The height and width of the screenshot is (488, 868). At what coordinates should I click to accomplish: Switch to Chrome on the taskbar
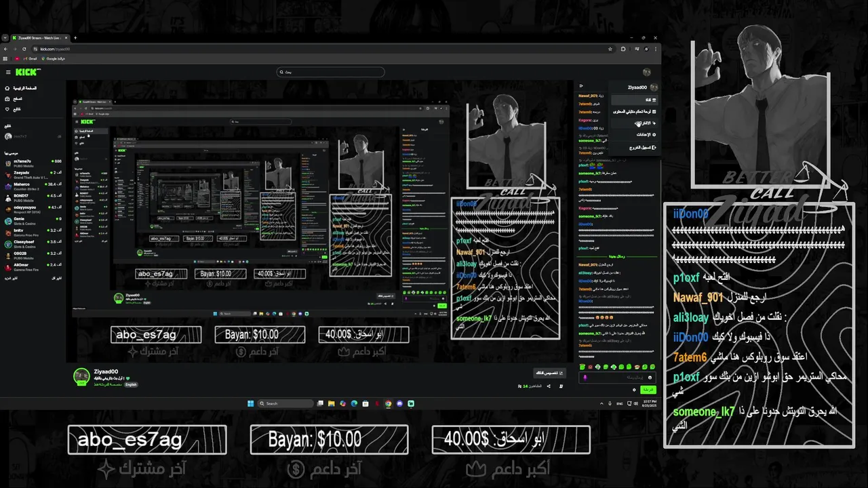(x=388, y=403)
